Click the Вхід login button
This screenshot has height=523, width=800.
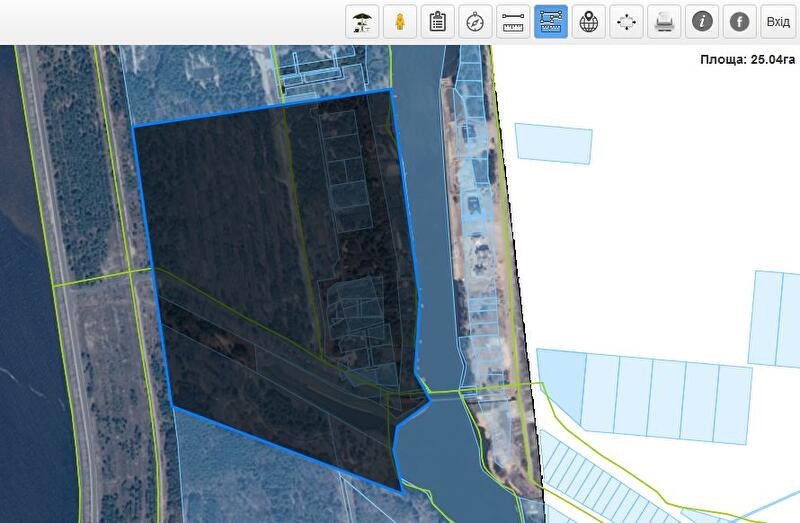[x=777, y=21]
